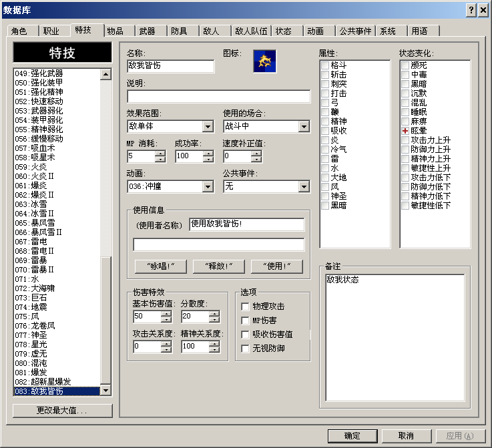The height and width of the screenshot is (448, 492).
Task: Expand the 使用的场合 dropdown
Action: [x=304, y=126]
